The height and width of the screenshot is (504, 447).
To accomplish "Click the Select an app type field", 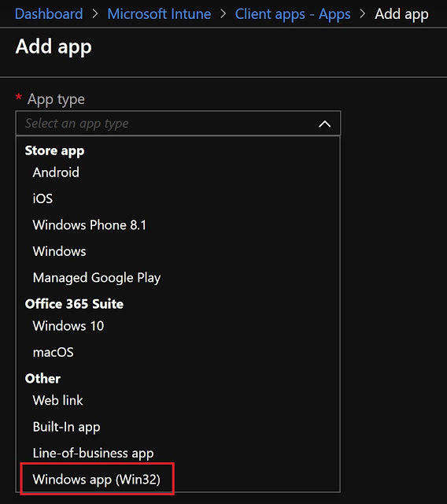I will (x=178, y=124).
